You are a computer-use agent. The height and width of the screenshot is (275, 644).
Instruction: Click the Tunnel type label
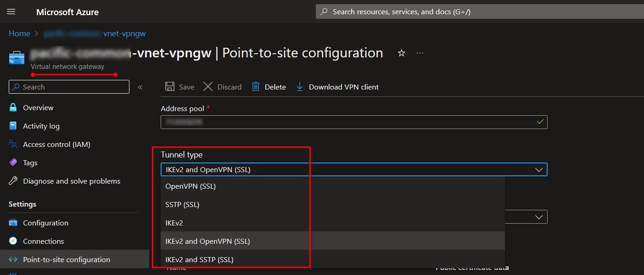coord(182,155)
